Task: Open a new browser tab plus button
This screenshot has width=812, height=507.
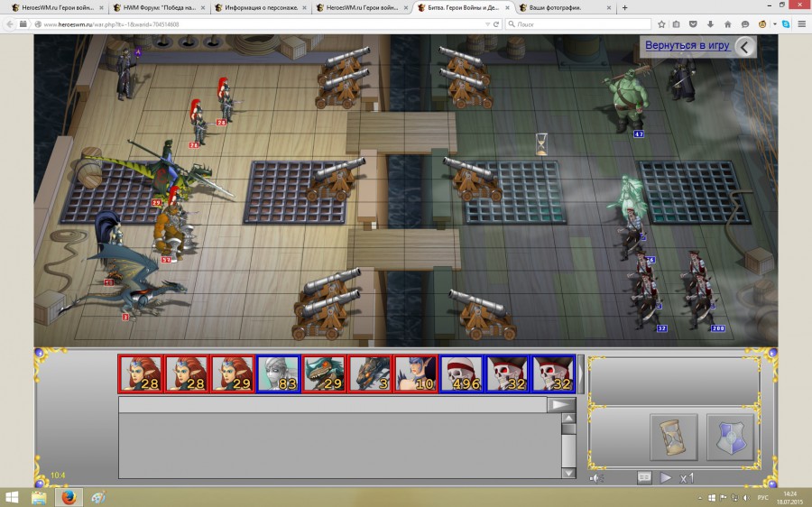Action: 624,8
